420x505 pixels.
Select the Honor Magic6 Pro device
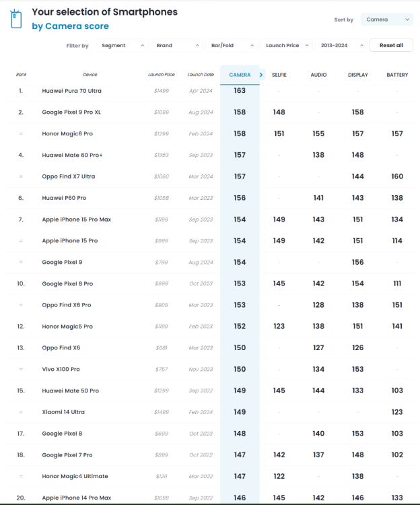point(67,134)
